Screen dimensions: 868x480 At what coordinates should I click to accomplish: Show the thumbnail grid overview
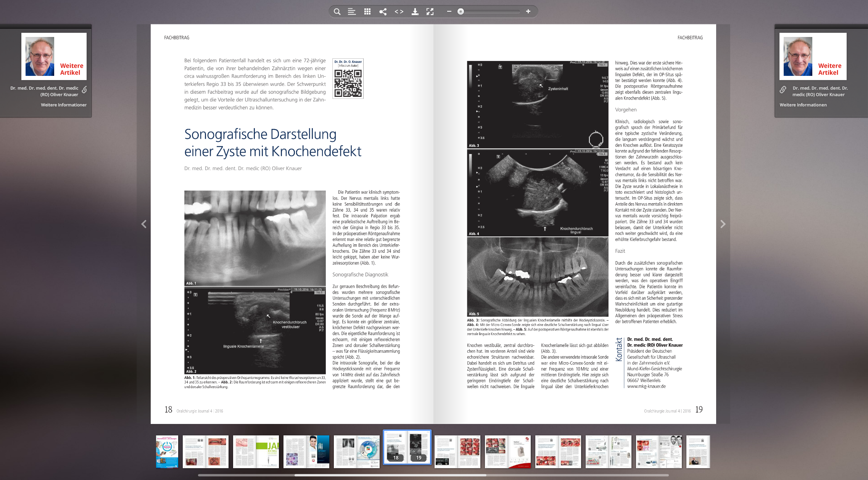pyautogui.click(x=367, y=11)
